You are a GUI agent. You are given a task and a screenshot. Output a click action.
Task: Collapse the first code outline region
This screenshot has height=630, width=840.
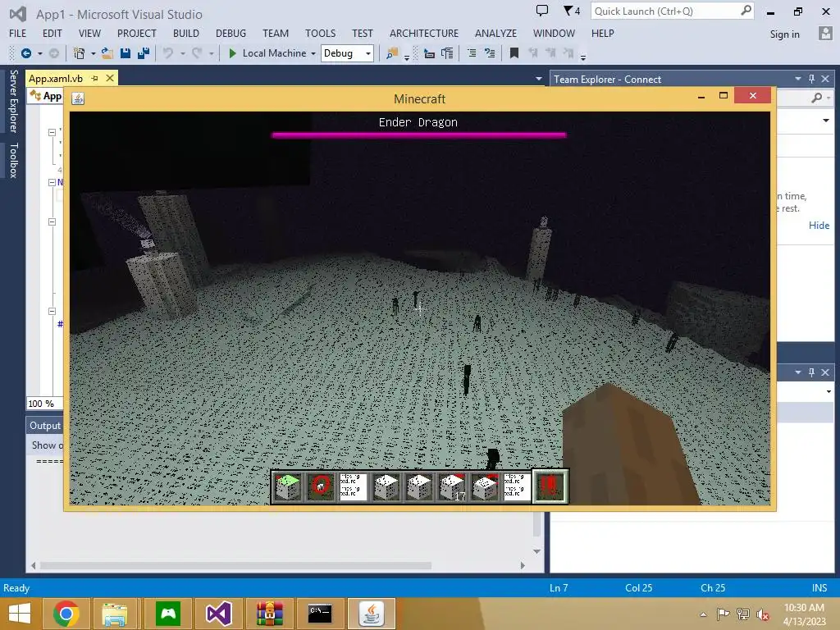pyautogui.click(x=52, y=132)
